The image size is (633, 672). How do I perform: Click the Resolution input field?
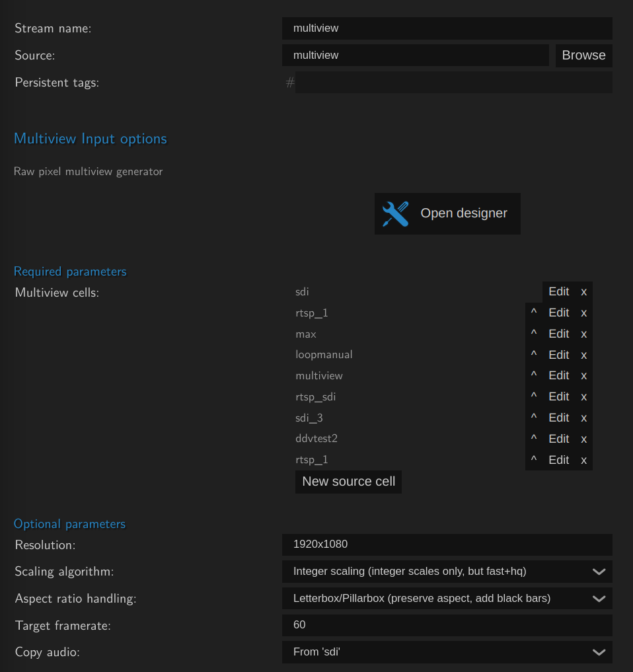click(x=447, y=544)
